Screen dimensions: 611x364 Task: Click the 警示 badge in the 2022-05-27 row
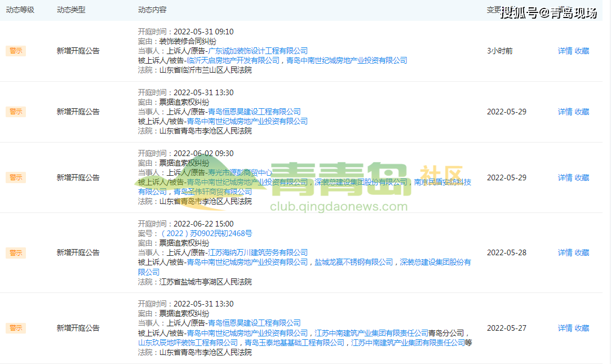click(16, 328)
